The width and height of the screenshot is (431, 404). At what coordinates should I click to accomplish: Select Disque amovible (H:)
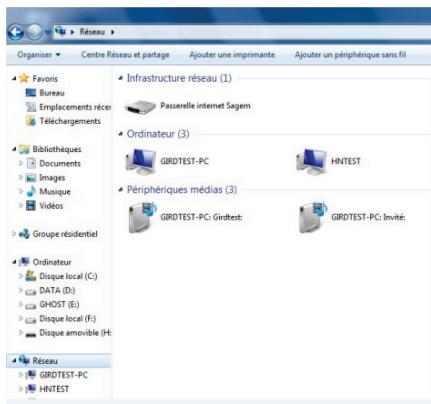(75, 333)
